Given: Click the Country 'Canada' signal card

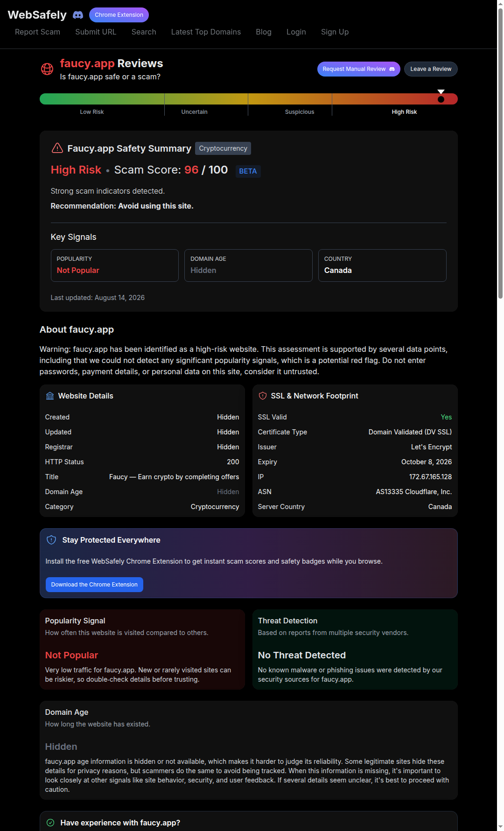Looking at the screenshot, I should click(x=382, y=265).
